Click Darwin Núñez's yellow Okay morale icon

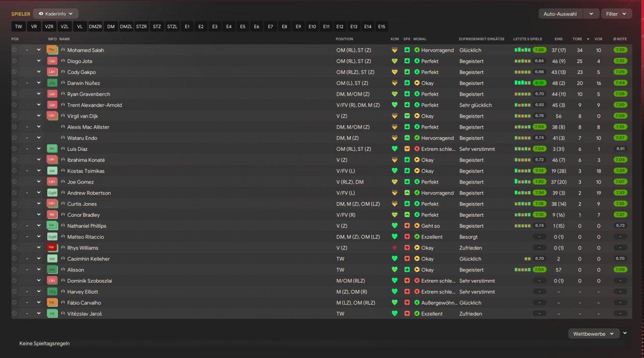[417, 83]
